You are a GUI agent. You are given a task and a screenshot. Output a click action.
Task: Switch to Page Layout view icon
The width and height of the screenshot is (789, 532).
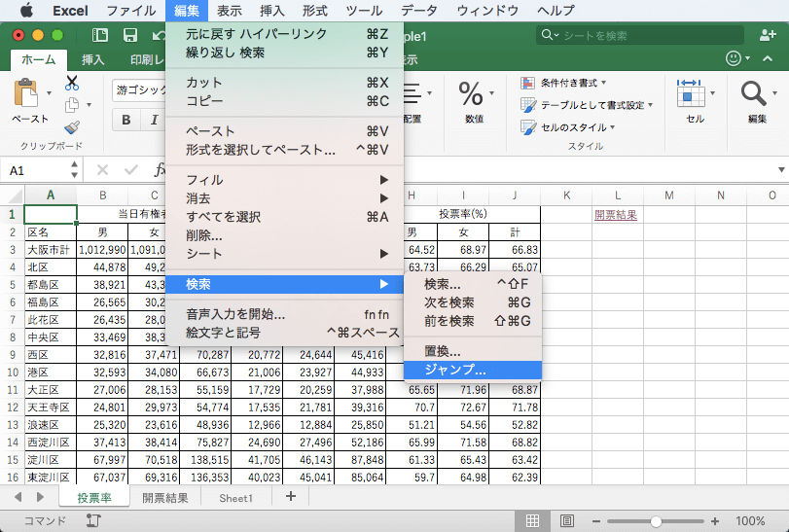tap(567, 521)
